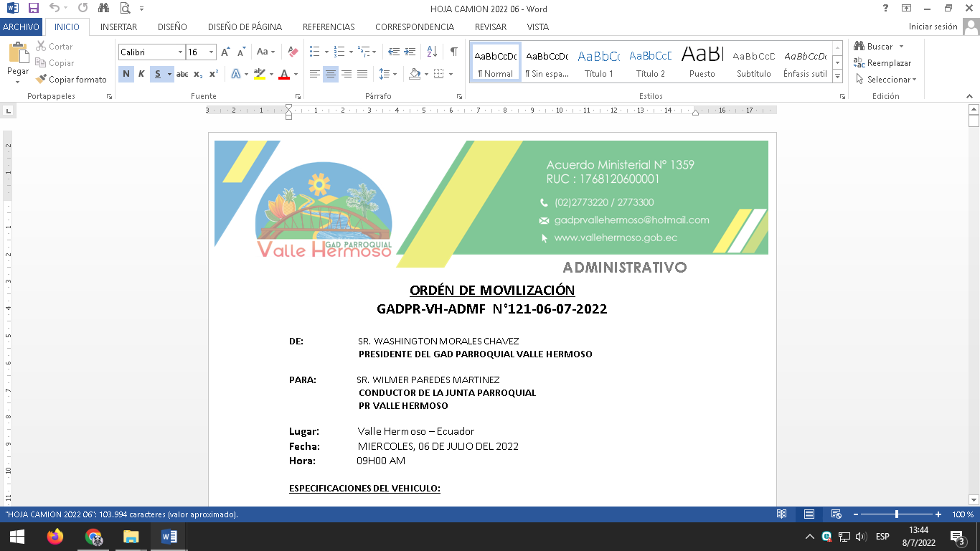
Task: Save document using the floppy disk icon
Action: point(34,9)
